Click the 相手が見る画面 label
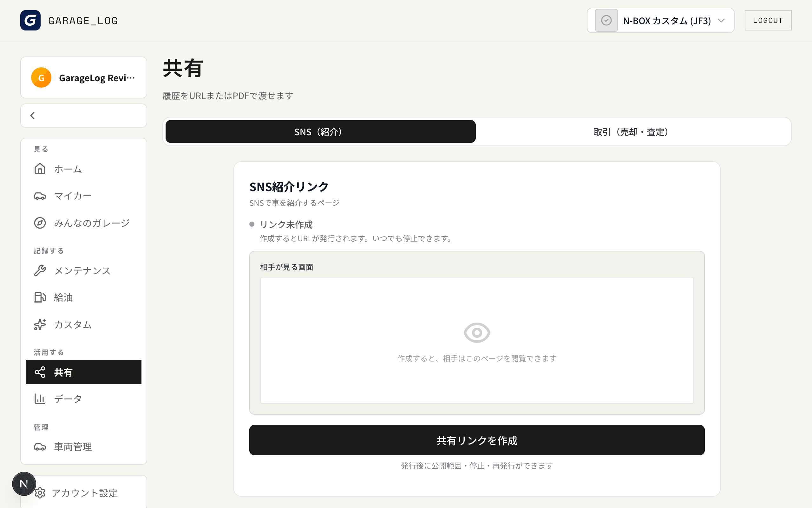Screen dimensions: 812x508 (286, 267)
